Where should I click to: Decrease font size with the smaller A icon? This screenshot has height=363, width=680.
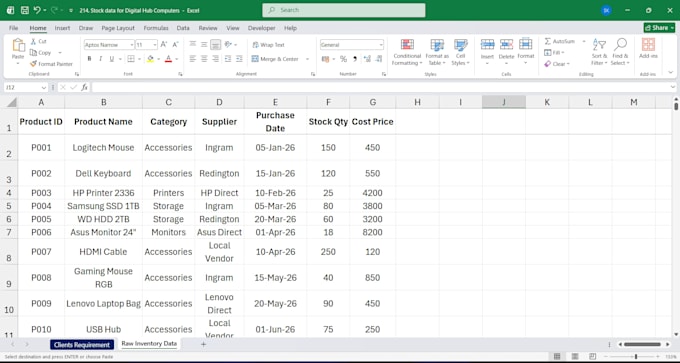175,45
